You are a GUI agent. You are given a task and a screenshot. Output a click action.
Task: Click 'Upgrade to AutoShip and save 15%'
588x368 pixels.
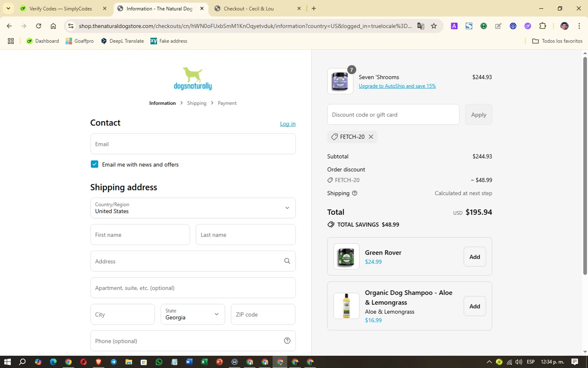coord(397,86)
